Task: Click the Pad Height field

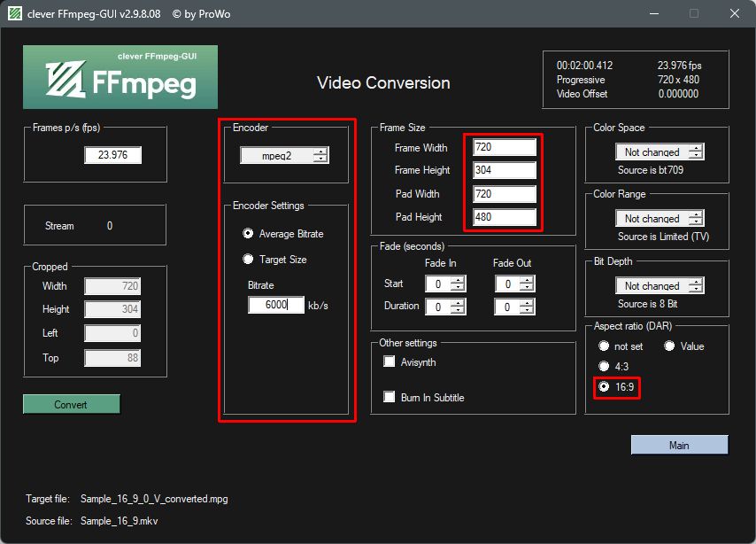Action: (505, 217)
